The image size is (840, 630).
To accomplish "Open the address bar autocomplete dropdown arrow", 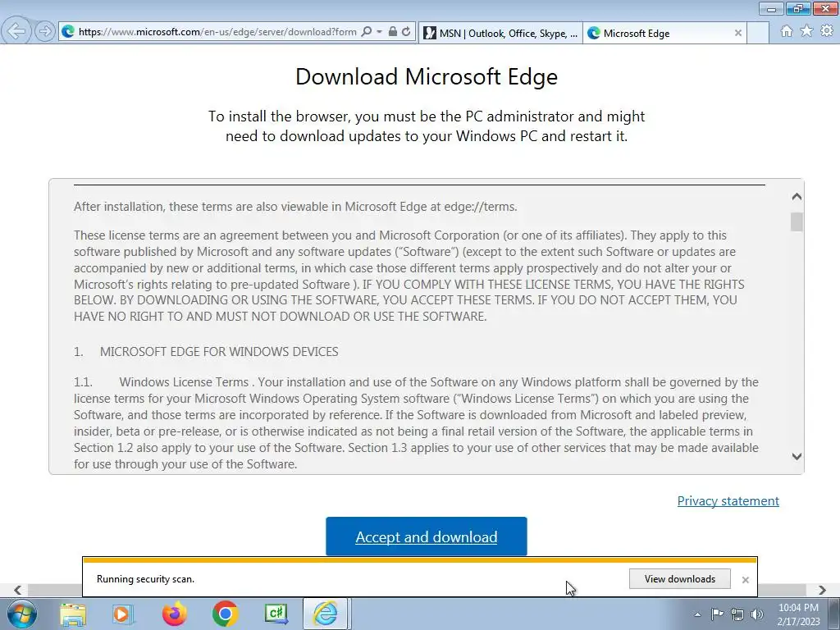I will click(379, 32).
